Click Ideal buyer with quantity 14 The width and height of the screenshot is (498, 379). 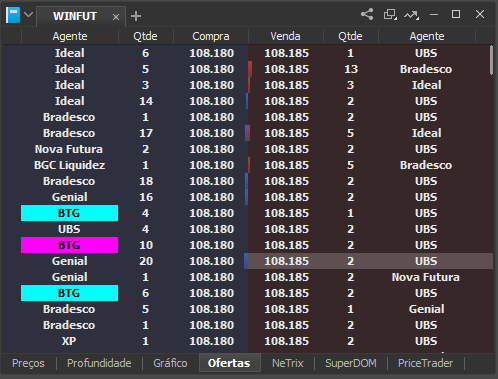pos(70,101)
